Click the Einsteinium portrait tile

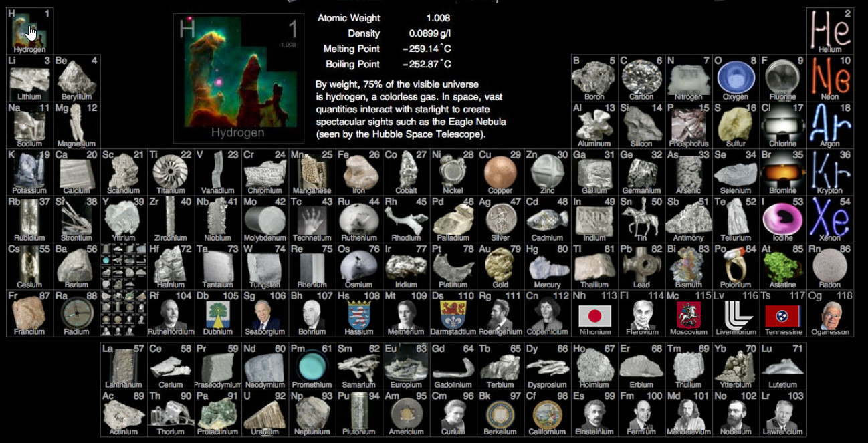(x=594, y=414)
